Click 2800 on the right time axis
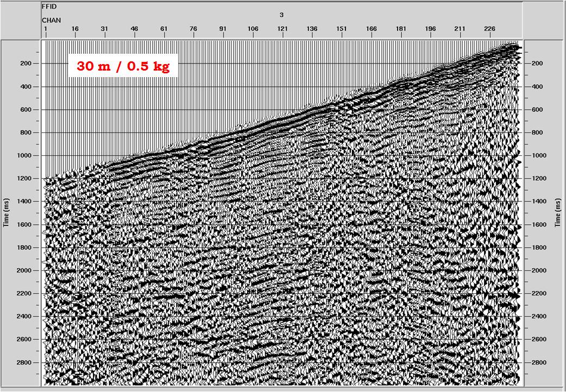The image size is (566, 392). 538,362
